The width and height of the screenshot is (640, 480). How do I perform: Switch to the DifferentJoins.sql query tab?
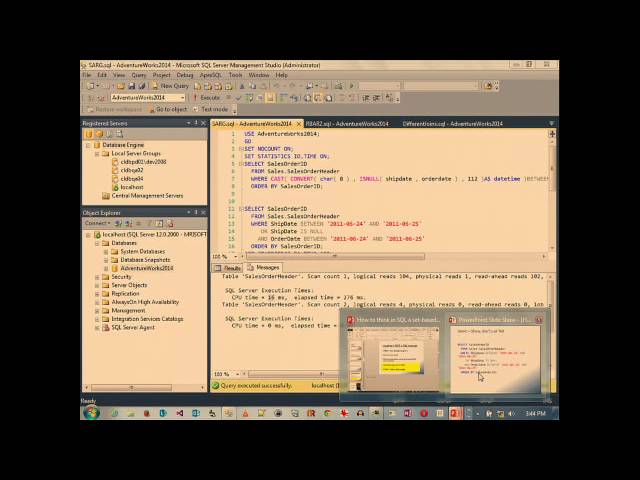coord(453,124)
